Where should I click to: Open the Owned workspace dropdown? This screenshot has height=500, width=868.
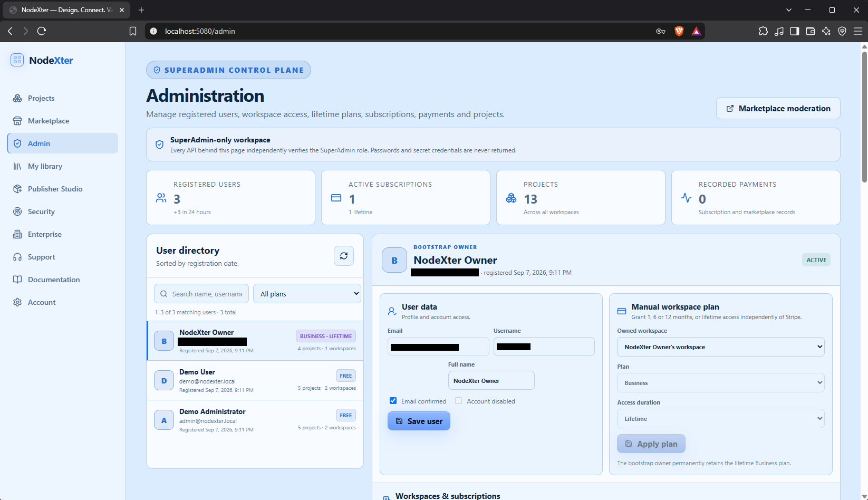720,347
